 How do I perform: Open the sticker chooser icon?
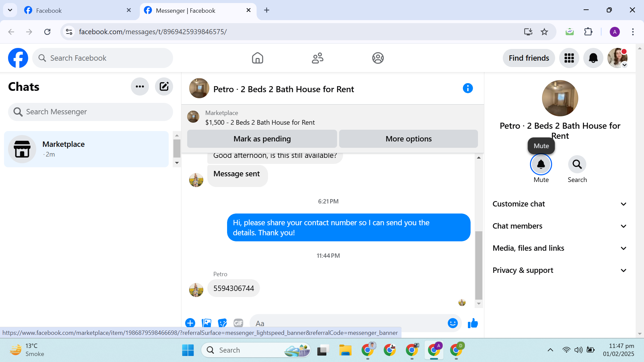tap(222, 323)
